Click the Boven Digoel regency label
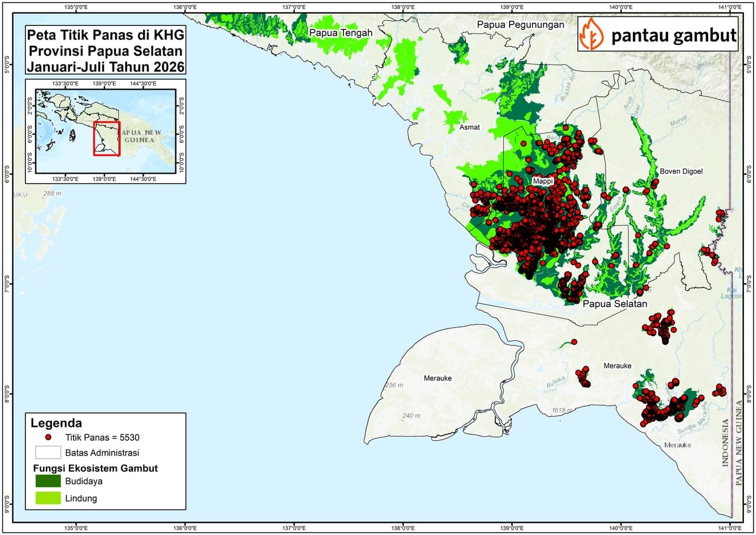The image size is (756, 535). [681, 171]
